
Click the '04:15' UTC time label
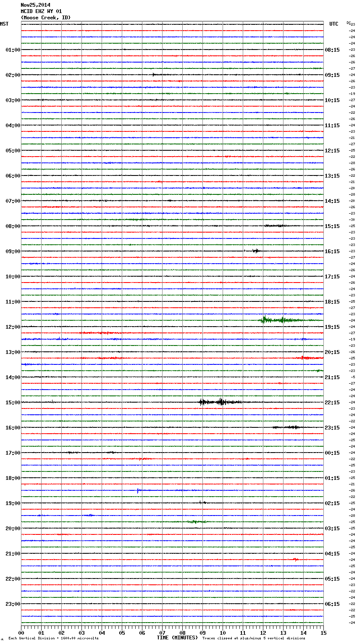332,554
